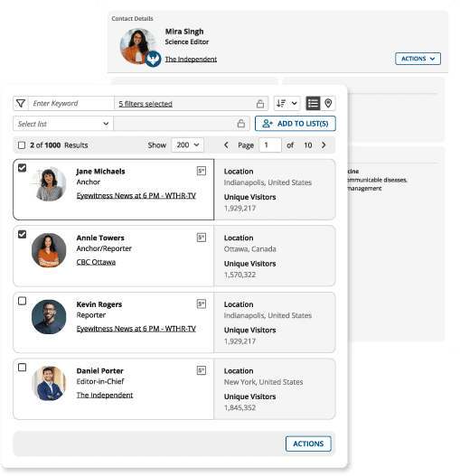Click add-to-list icon on Jane Michaels card
The height and width of the screenshot is (476, 460).
coord(202,171)
